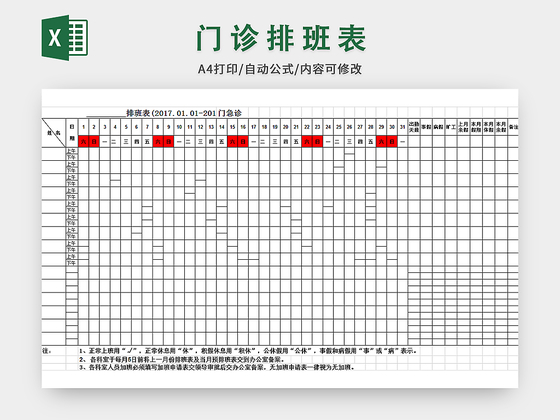Viewport: 560px width, 420px height.
Task: Click red 日 cell under date 9
Action: pyautogui.click(x=169, y=141)
